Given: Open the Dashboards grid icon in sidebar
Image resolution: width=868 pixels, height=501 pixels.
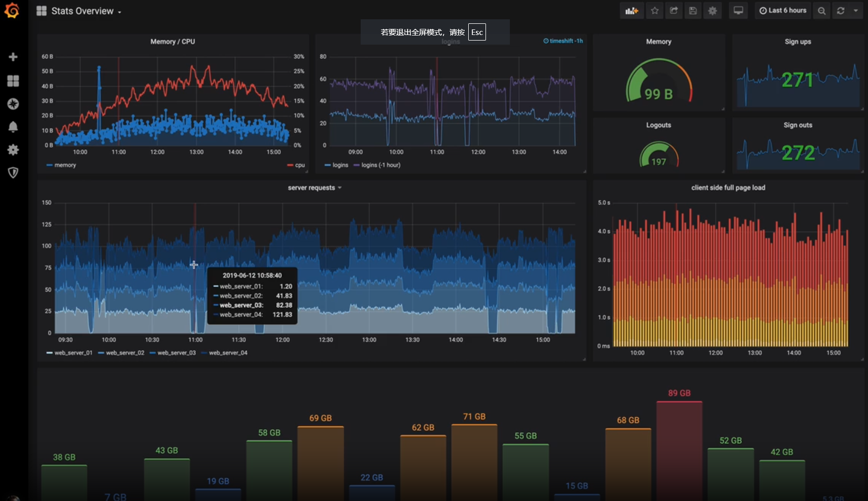Looking at the screenshot, I should pos(13,81).
